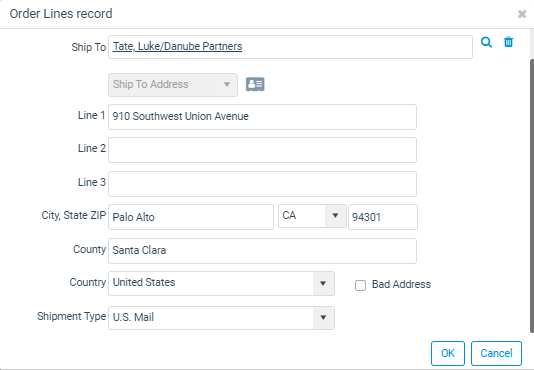Viewport: 534px width, 370px height.
Task: Click the Line 1 address field
Action: [262, 117]
